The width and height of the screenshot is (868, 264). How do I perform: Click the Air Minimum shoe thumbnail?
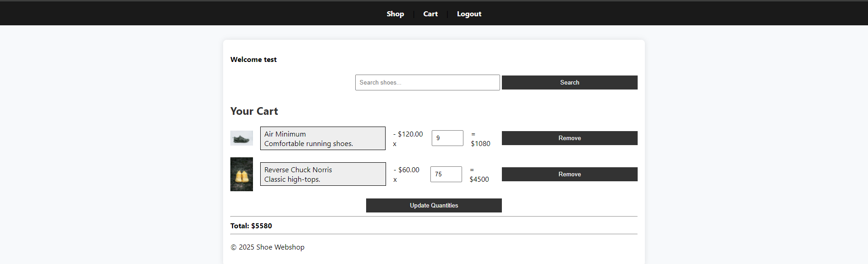click(x=242, y=138)
